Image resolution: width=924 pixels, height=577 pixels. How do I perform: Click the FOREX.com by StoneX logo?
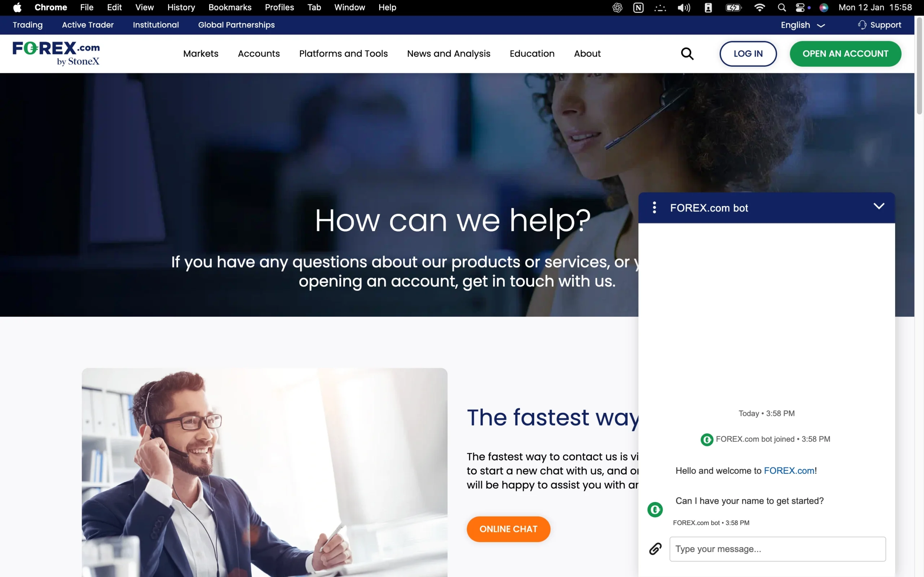[56, 53]
